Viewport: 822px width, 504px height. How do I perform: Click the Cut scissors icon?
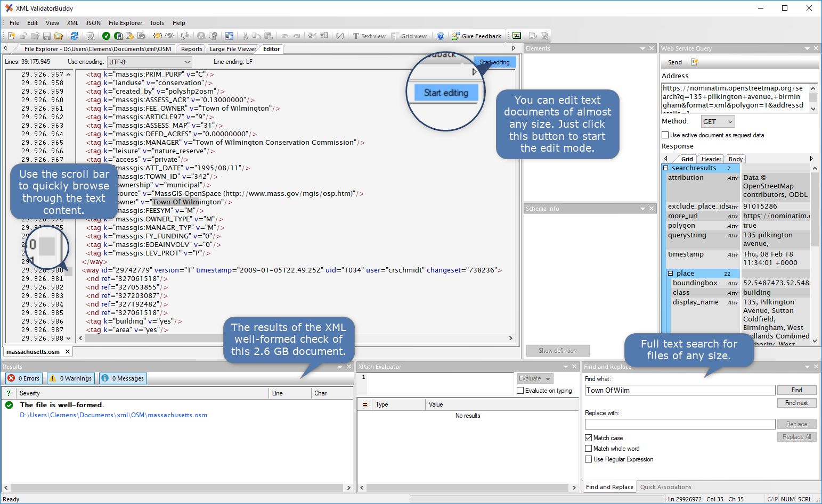[x=245, y=36]
